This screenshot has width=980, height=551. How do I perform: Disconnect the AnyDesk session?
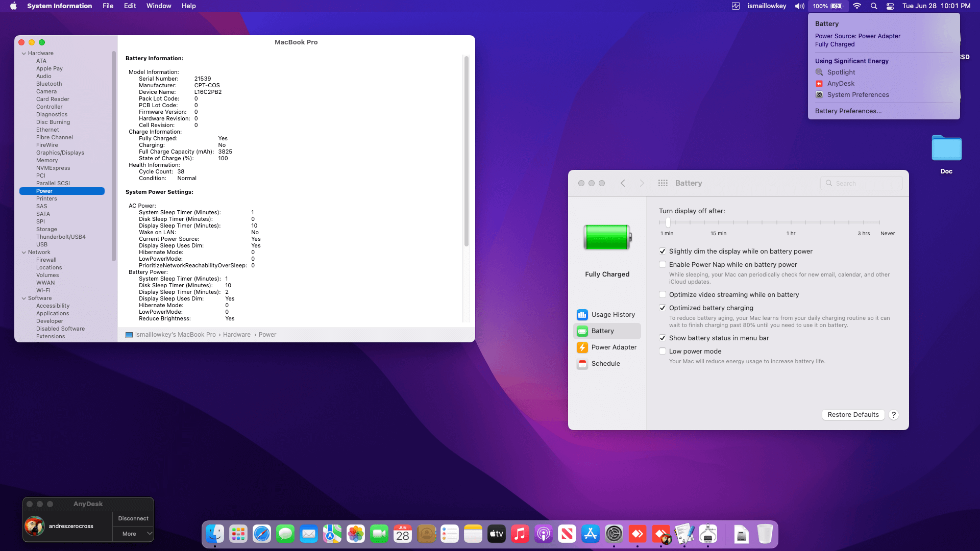133,518
